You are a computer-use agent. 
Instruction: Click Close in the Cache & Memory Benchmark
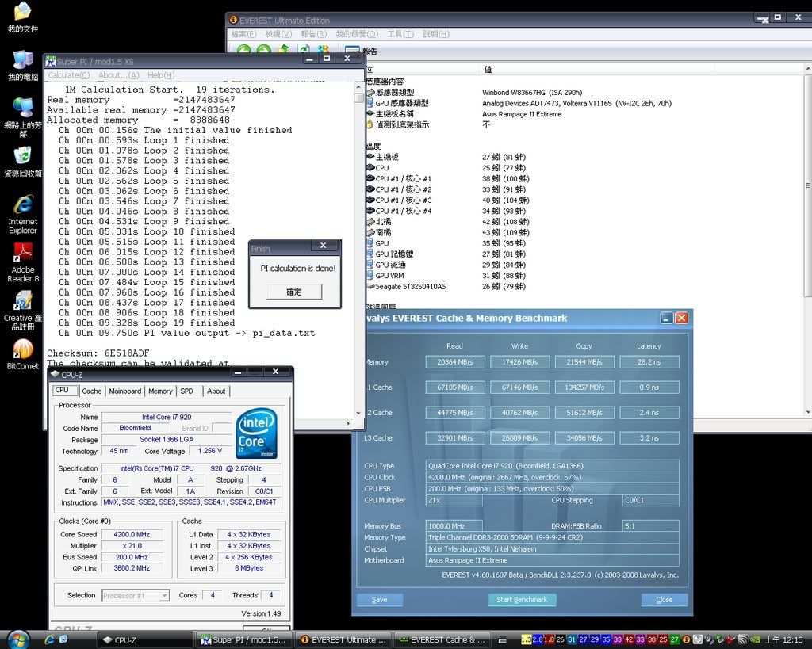(x=665, y=600)
